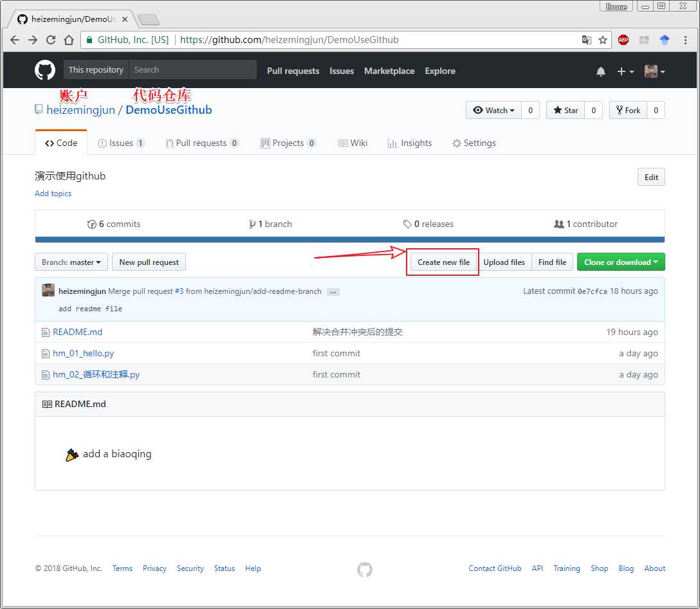Go to the Projects tab
700x609 pixels.
[288, 143]
